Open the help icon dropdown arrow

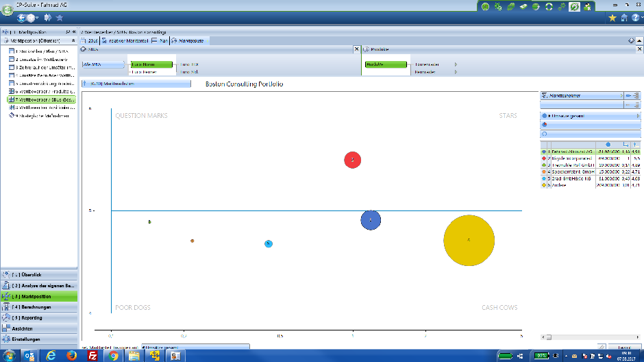click(x=641, y=18)
